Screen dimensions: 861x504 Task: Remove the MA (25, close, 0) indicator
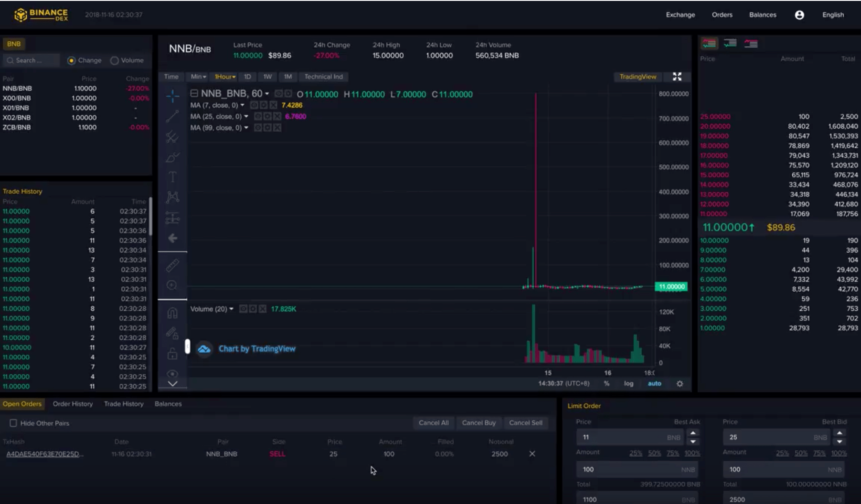277,116
